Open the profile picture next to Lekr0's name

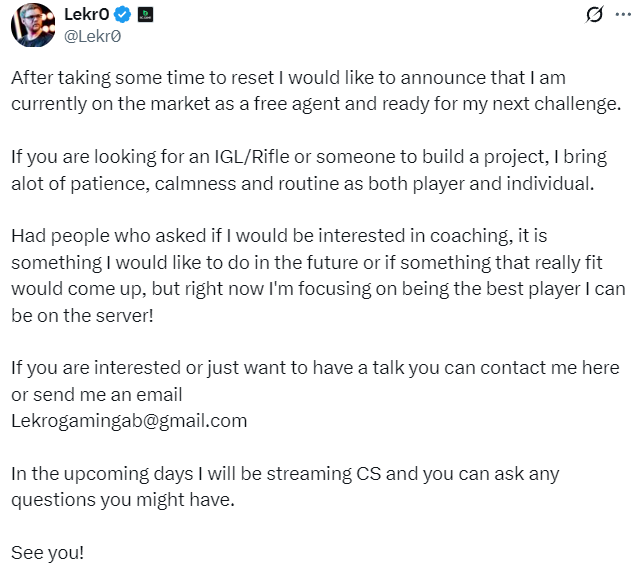[x=33, y=25]
